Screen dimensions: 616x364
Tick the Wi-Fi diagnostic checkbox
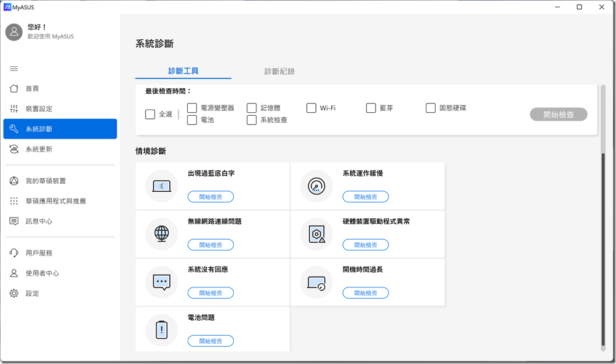click(312, 108)
